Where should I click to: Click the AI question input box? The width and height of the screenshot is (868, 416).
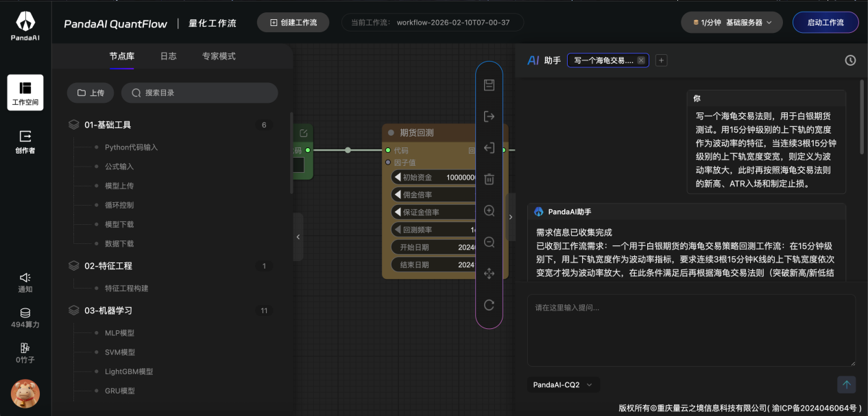(691, 330)
